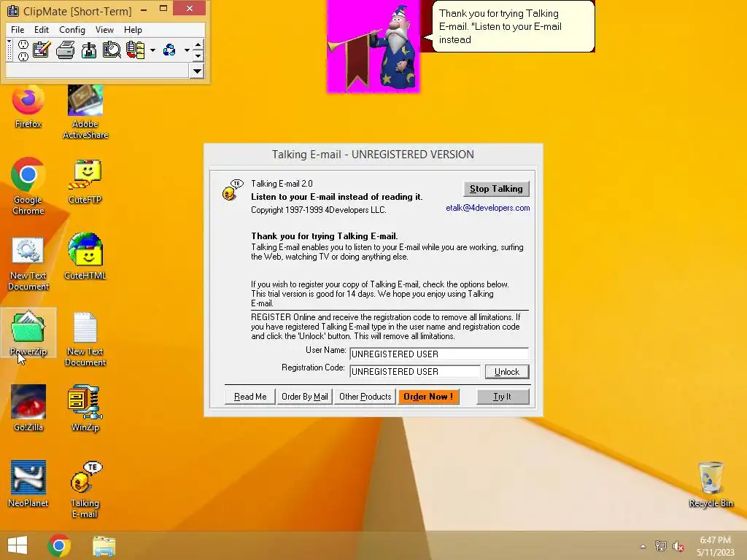Open the ClipMate Config menu
Image resolution: width=747 pixels, height=560 pixels.
tap(72, 29)
